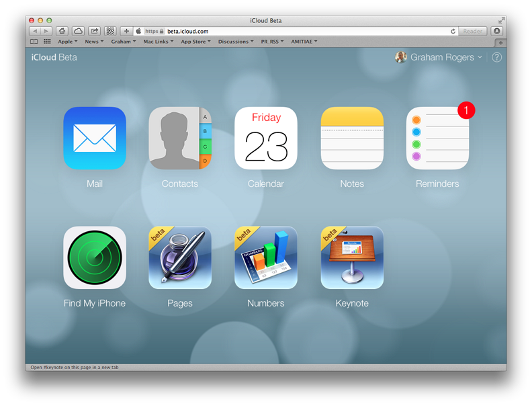Click the Find My iPhone label
Image resolution: width=532 pixels, height=406 pixels.
coord(95,303)
